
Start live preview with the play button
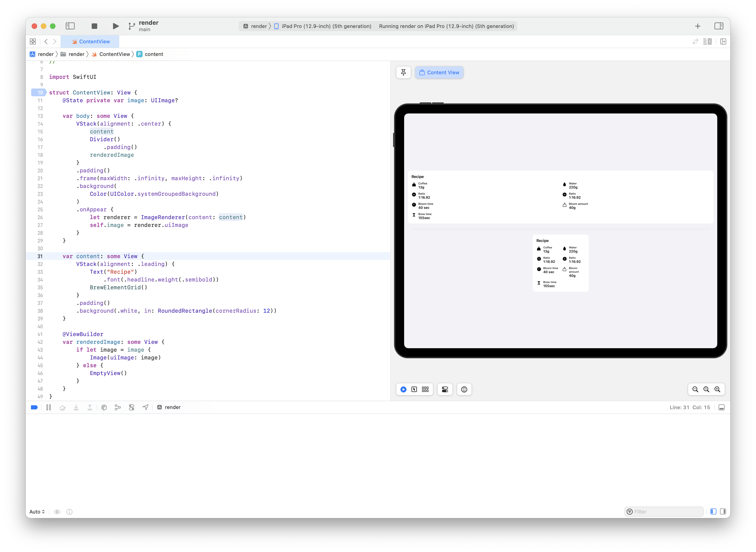click(403, 389)
